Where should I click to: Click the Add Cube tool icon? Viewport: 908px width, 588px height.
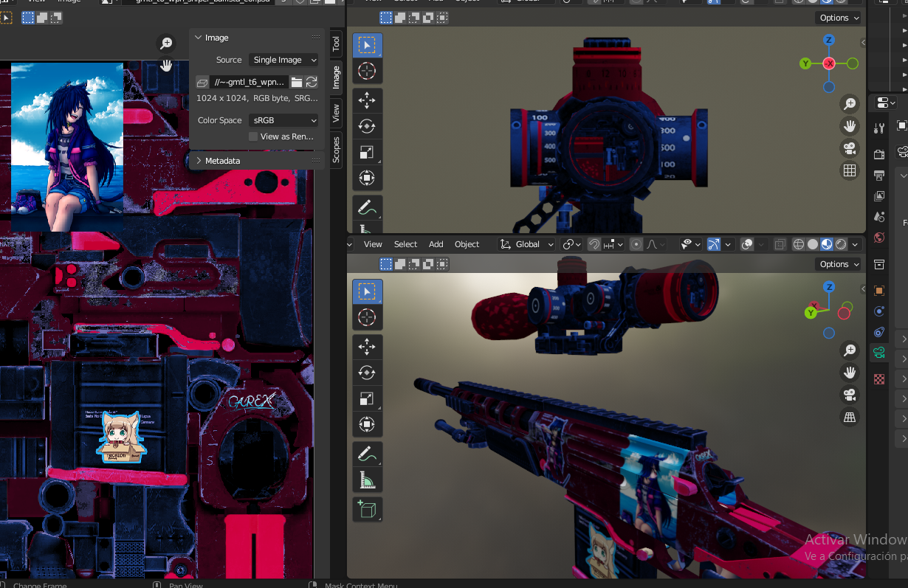tap(367, 509)
